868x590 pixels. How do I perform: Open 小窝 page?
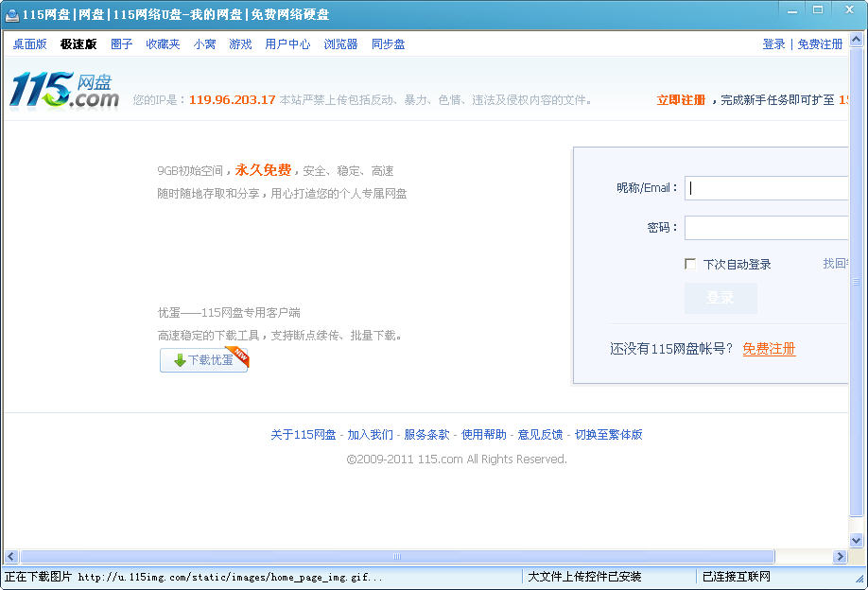coord(205,44)
